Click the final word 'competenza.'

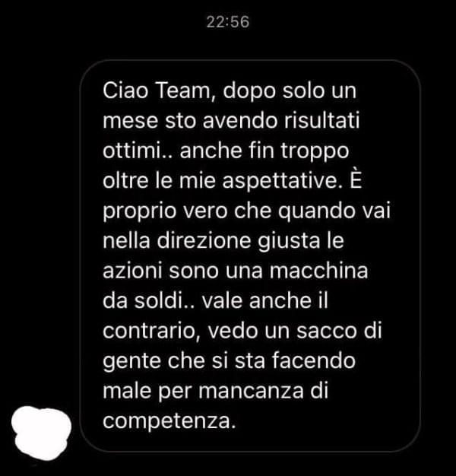(x=169, y=421)
